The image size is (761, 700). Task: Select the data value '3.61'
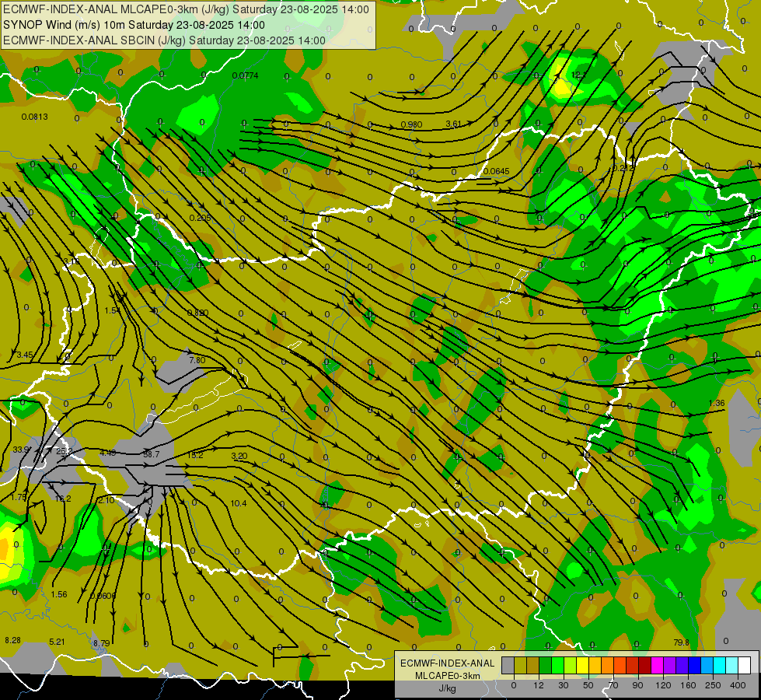pyautogui.click(x=453, y=124)
